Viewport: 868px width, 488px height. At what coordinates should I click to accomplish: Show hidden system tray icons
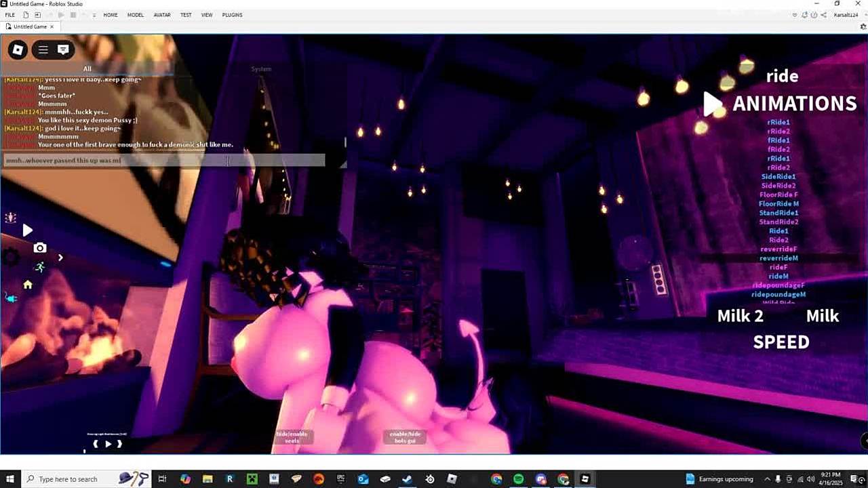coord(767,479)
